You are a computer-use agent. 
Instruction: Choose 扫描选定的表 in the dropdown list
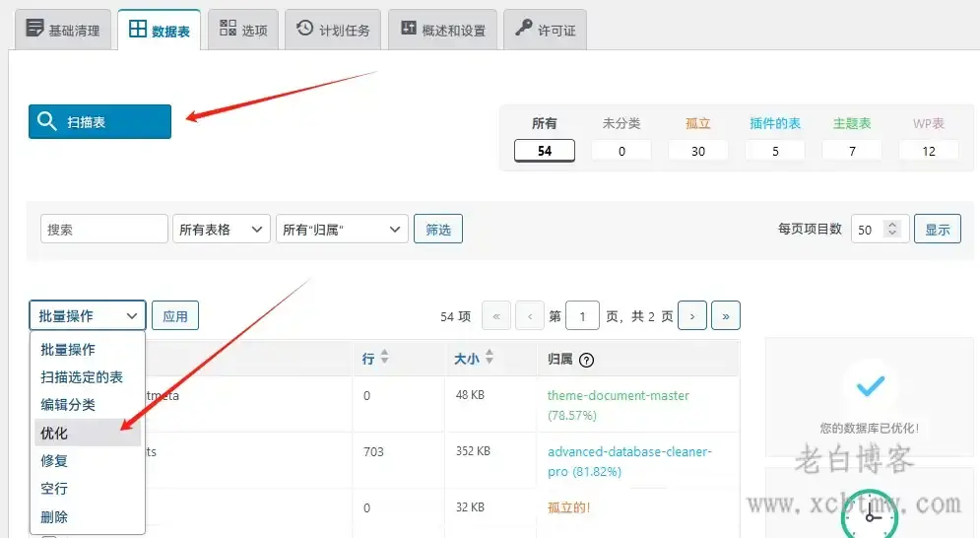click(x=88, y=376)
